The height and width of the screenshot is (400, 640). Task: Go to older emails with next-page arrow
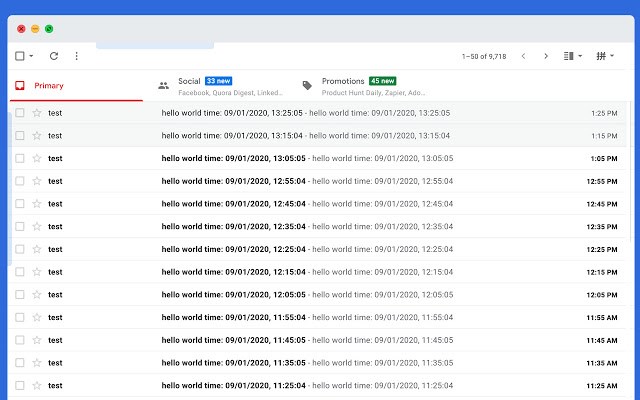546,56
